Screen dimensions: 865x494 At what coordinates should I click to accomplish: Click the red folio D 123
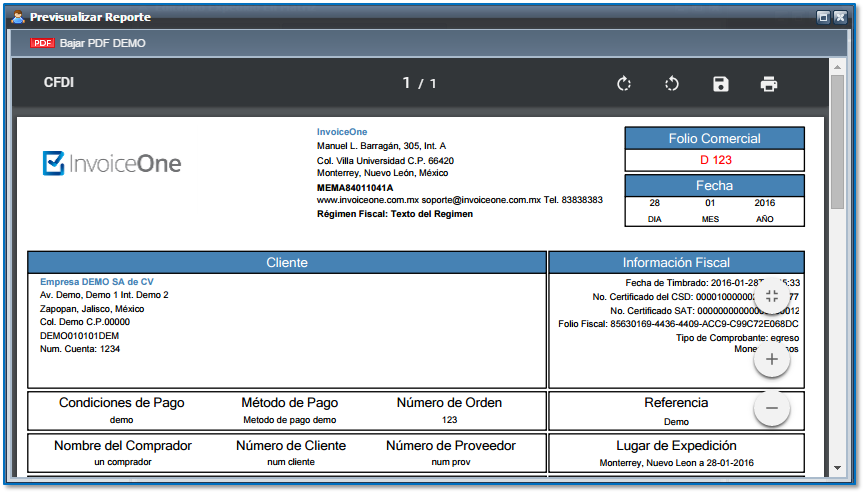716,160
